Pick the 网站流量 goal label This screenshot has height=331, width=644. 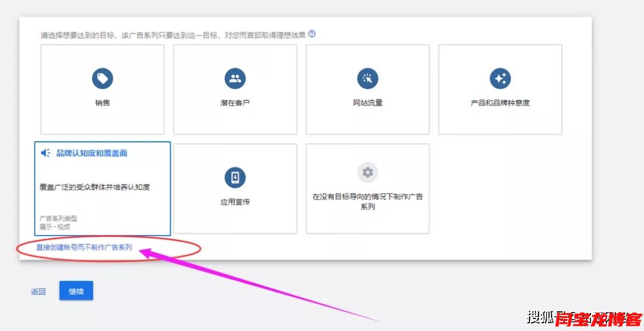(x=367, y=103)
